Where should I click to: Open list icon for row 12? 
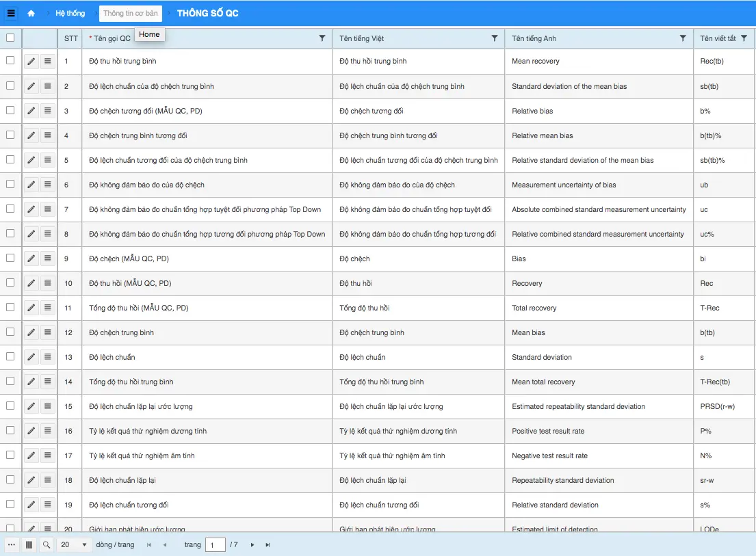48,332
